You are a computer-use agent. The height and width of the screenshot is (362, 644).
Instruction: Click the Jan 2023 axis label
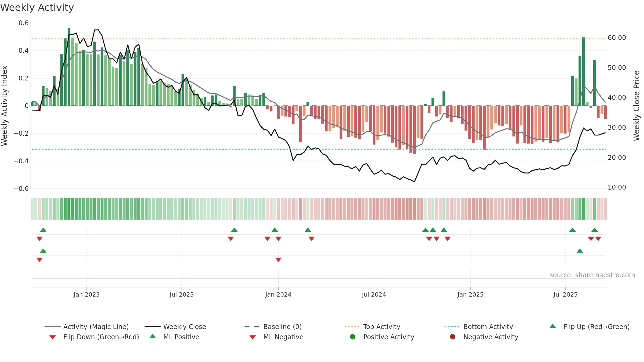coord(87,294)
